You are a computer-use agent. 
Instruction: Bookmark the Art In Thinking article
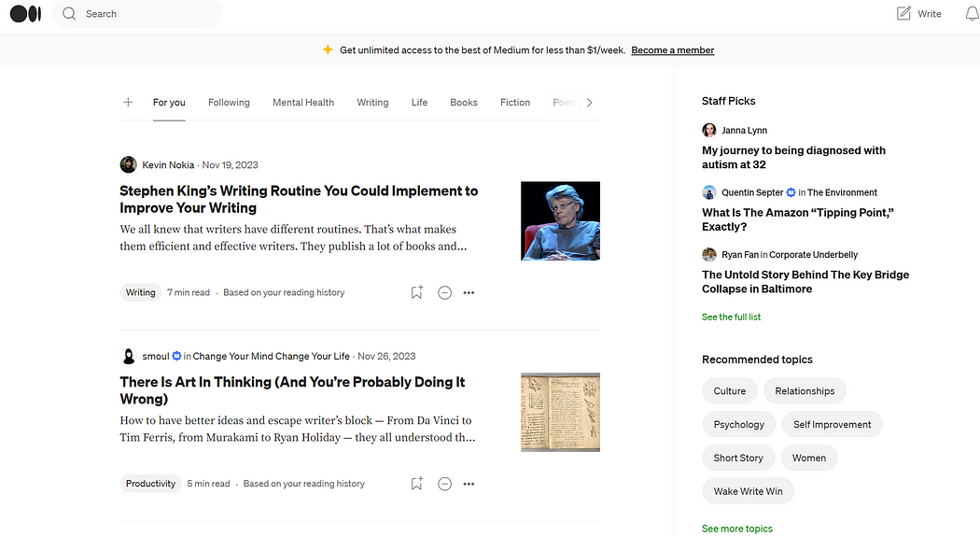pos(417,484)
